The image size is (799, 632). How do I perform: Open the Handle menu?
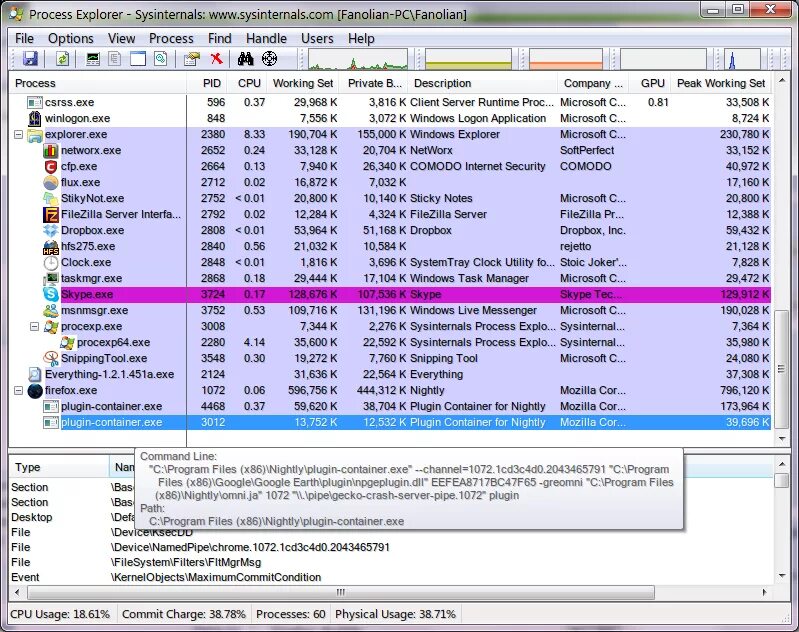pos(266,38)
